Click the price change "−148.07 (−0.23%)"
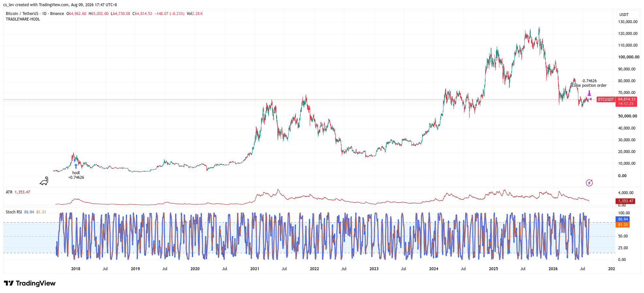The width and height of the screenshot is (644, 293). tap(170, 14)
